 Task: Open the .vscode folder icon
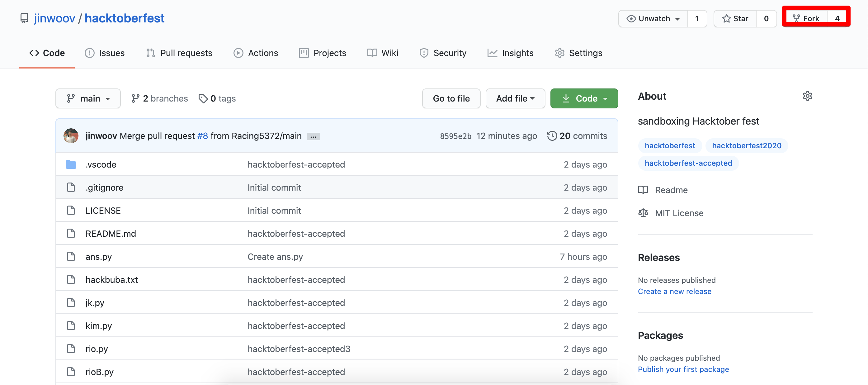click(x=71, y=164)
